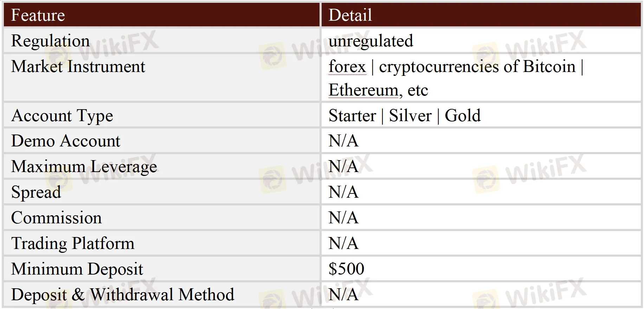
Task: Select the Spread row label
Action: tap(36, 192)
